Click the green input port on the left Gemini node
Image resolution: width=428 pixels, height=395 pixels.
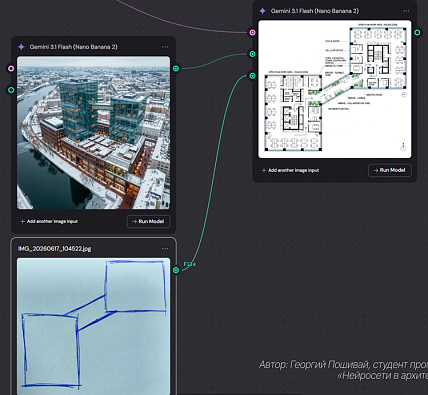tap(11, 90)
